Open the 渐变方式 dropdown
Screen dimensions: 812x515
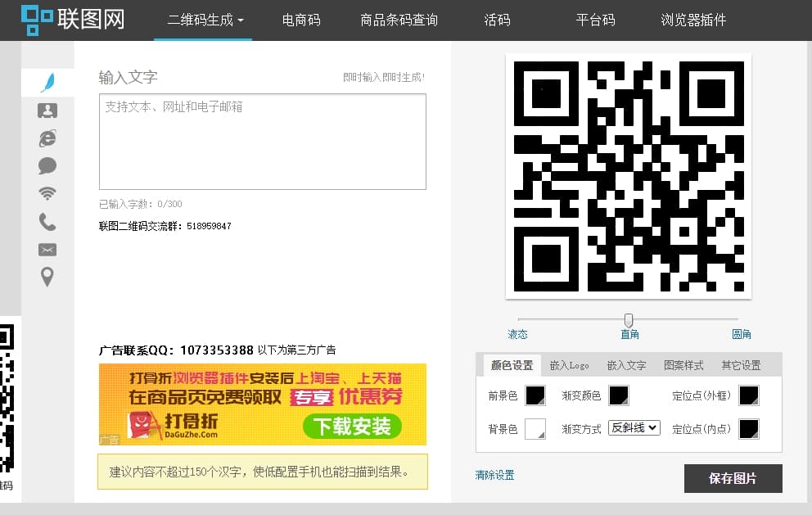(634, 428)
